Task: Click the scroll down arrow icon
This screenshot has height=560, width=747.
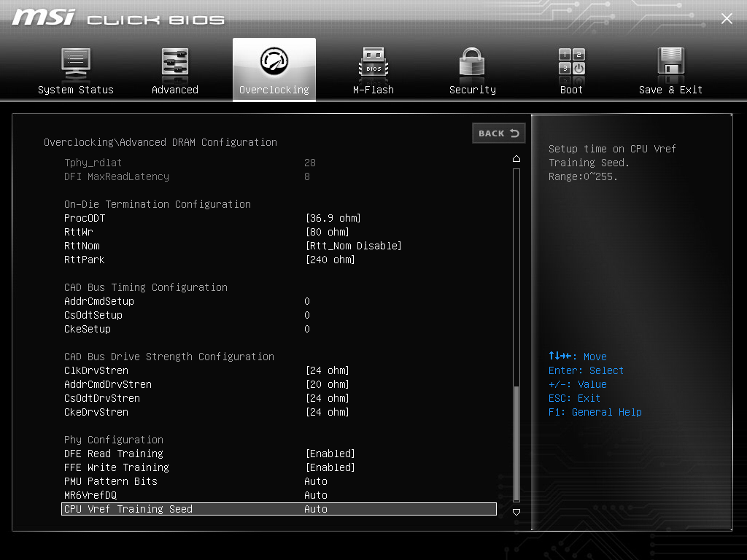Action: click(516, 512)
